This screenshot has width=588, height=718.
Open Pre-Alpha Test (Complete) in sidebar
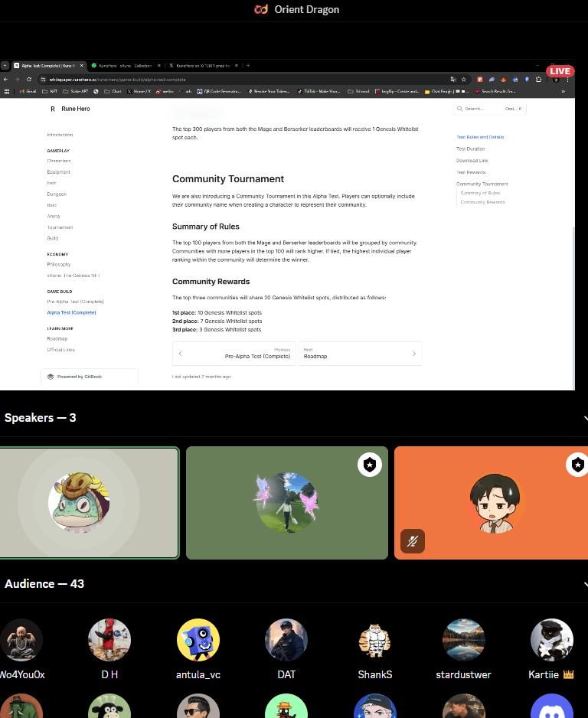76,302
